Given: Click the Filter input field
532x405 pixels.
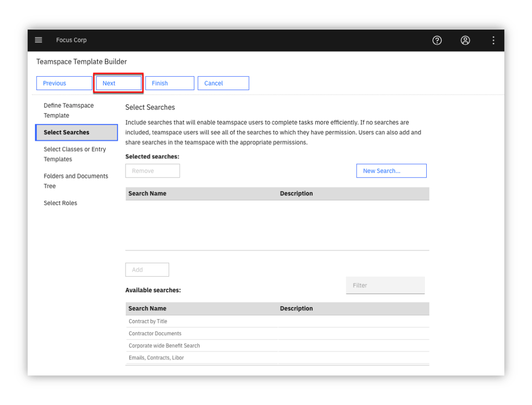Looking at the screenshot, I should click(385, 285).
